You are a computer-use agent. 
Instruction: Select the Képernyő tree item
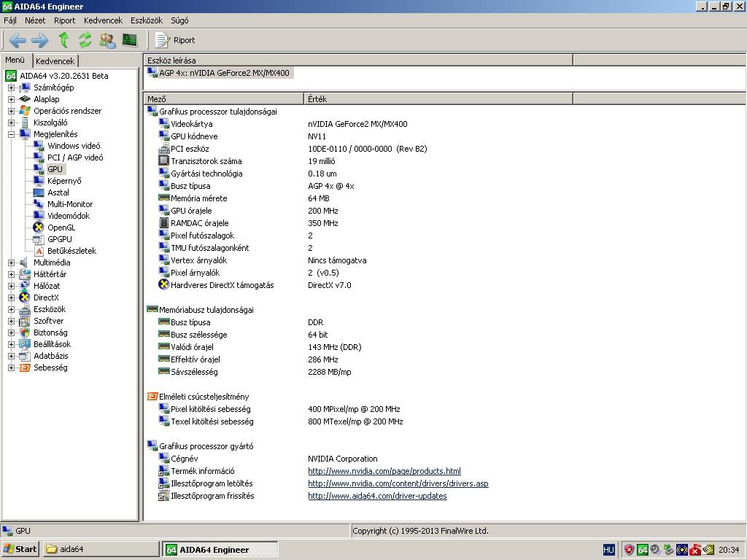point(64,181)
